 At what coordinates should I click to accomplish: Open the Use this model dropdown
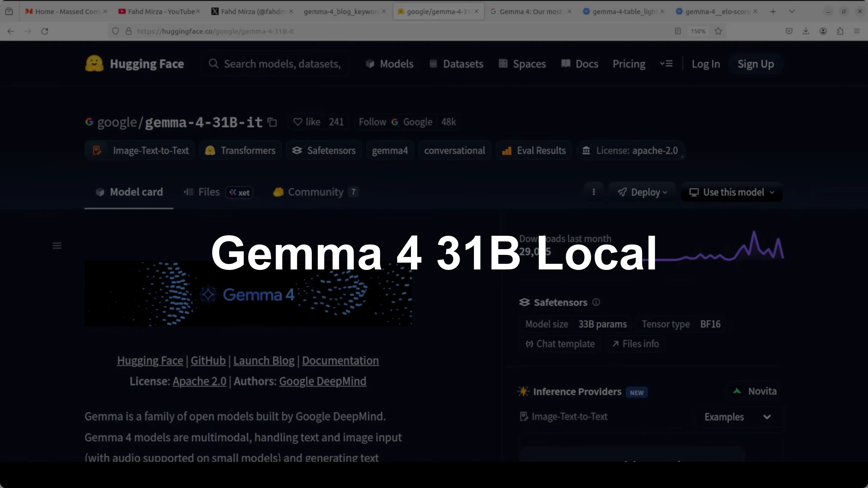coord(731,192)
